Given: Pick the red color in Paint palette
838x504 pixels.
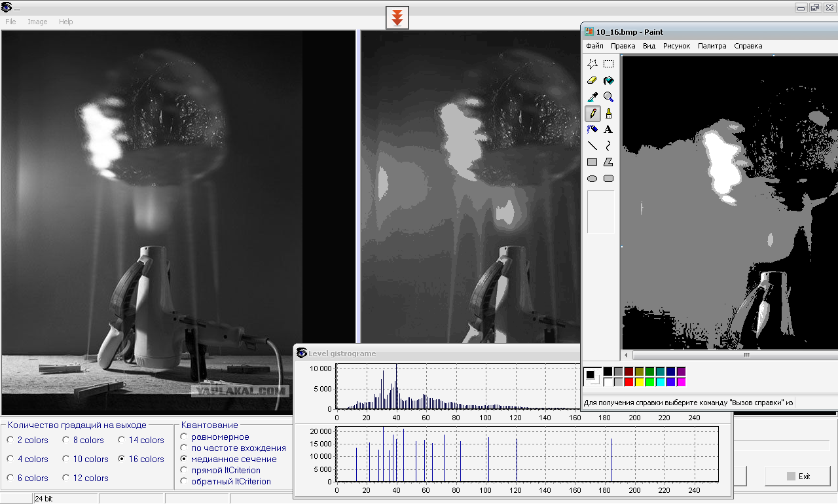Looking at the screenshot, I should 629,382.
